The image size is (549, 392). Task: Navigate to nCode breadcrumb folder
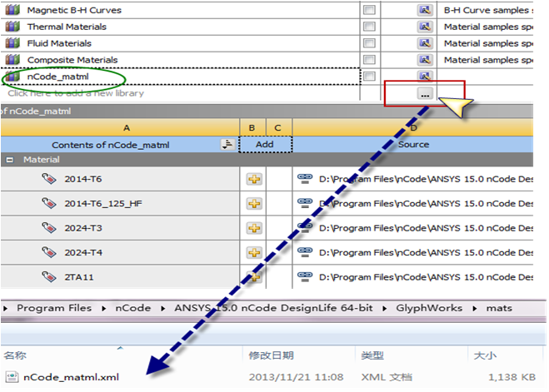coord(133,308)
